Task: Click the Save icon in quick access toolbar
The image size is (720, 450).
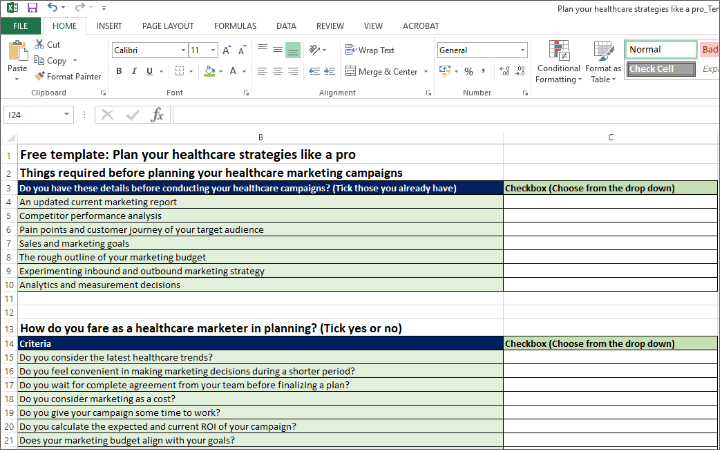Action: (x=32, y=8)
